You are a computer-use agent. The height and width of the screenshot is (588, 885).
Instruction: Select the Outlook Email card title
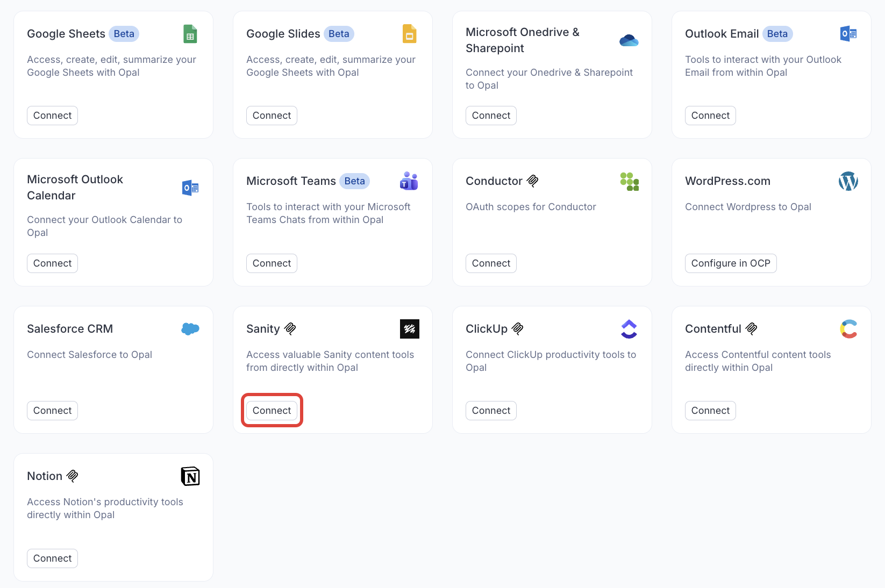[x=722, y=34]
